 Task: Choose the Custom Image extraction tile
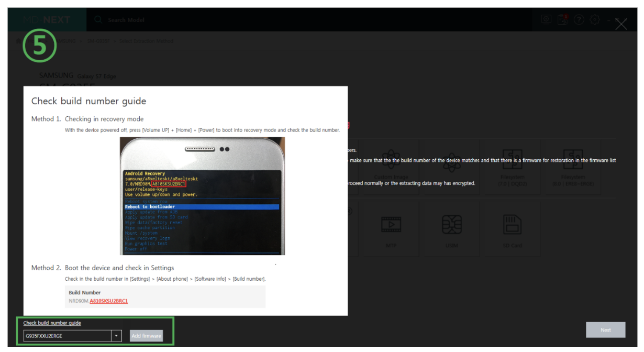pos(391,168)
